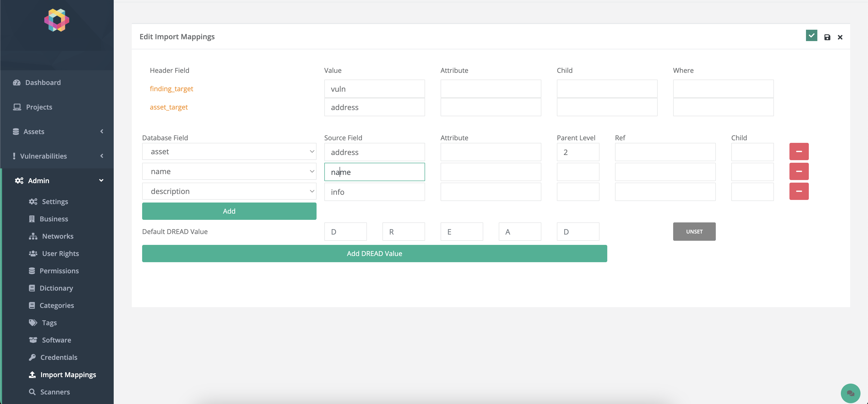Open the User Rights page

click(x=60, y=253)
